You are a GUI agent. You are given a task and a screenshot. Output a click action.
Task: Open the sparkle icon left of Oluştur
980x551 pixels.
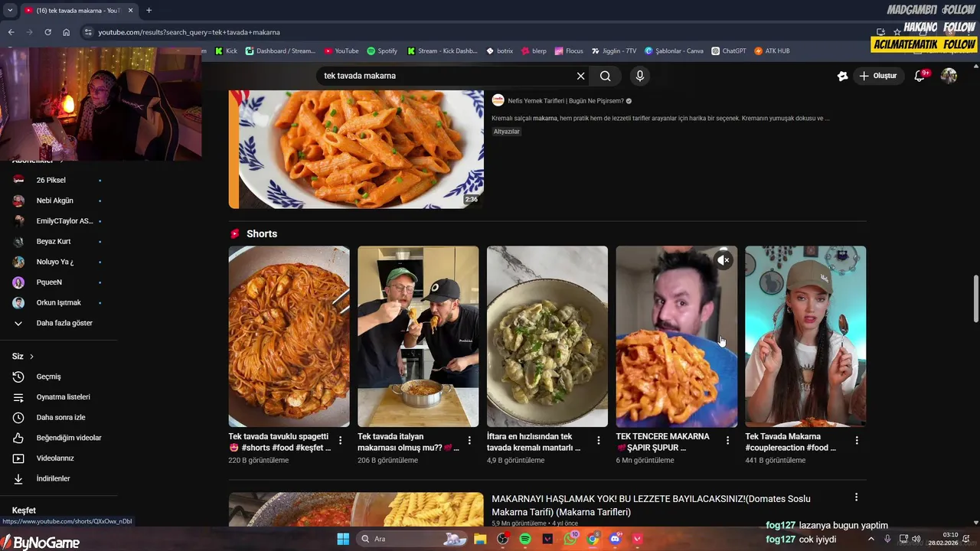point(842,76)
